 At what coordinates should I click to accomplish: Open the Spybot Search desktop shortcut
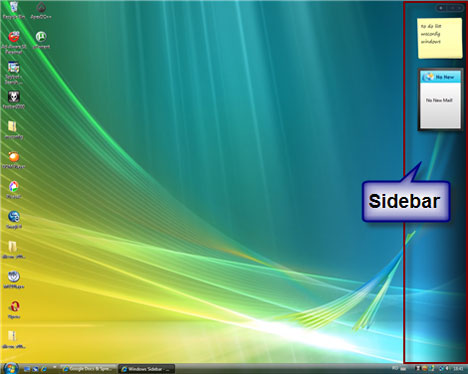coord(14,73)
